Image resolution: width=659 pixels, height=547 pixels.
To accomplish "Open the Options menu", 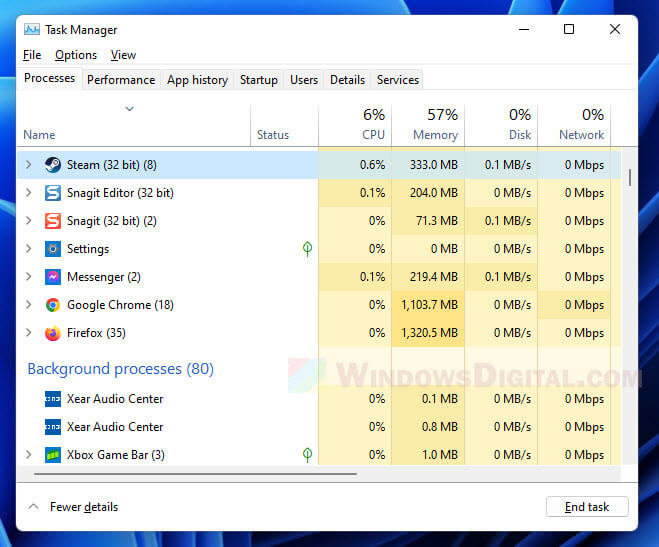I will [x=76, y=55].
